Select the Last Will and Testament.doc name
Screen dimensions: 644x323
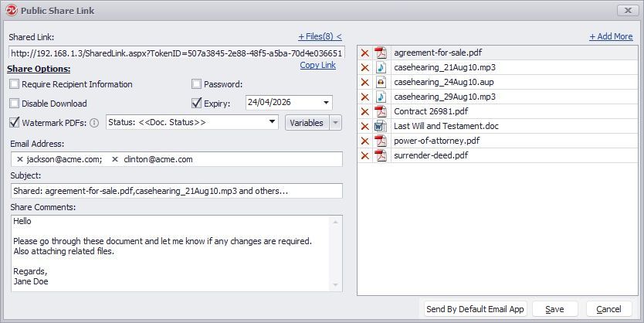point(446,126)
